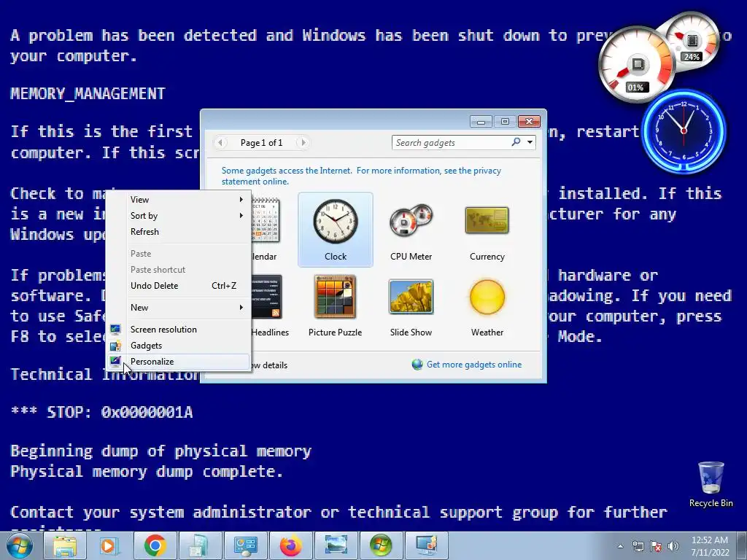Viewport: 747px width, 560px height.
Task: Open the Action Center flag icon
Action: pyautogui.click(x=656, y=546)
